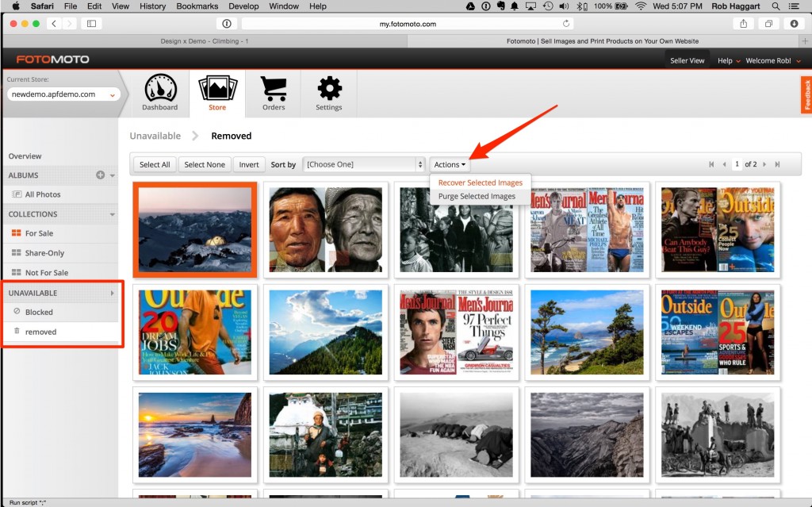Image resolution: width=812 pixels, height=507 pixels.
Task: Click the page number field
Action: (x=737, y=164)
